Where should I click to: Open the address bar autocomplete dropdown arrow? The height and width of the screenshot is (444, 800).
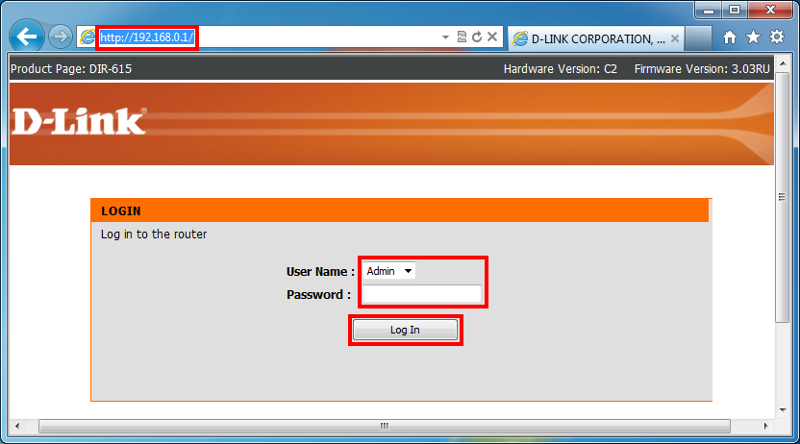445,37
